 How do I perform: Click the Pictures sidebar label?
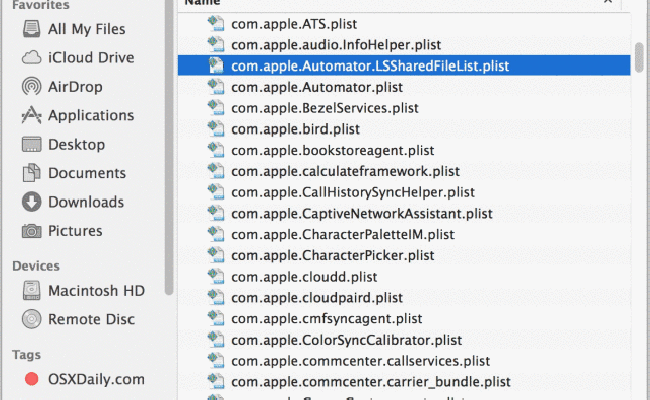pyautogui.click(x=75, y=231)
